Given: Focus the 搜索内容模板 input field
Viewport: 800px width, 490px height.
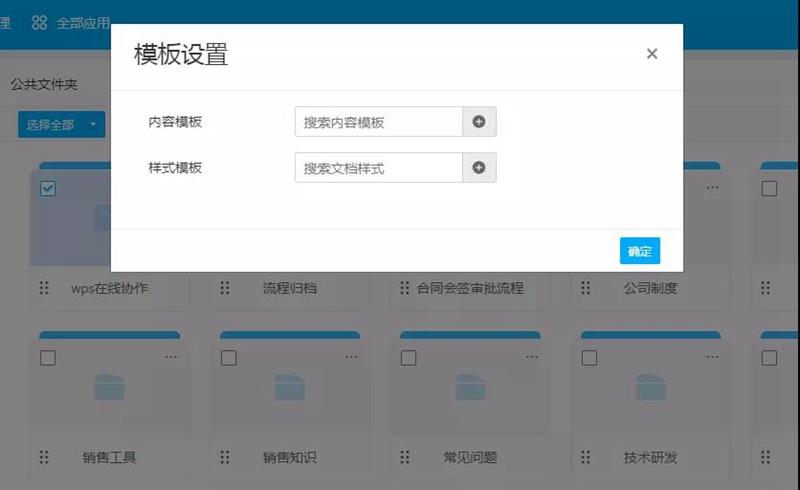Looking at the screenshot, I should pos(379,121).
